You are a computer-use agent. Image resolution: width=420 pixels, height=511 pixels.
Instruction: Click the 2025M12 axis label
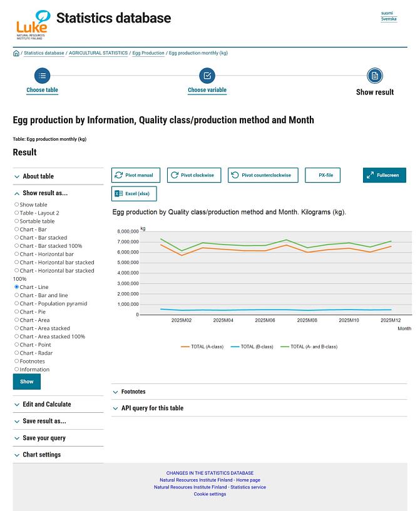pyautogui.click(x=391, y=320)
